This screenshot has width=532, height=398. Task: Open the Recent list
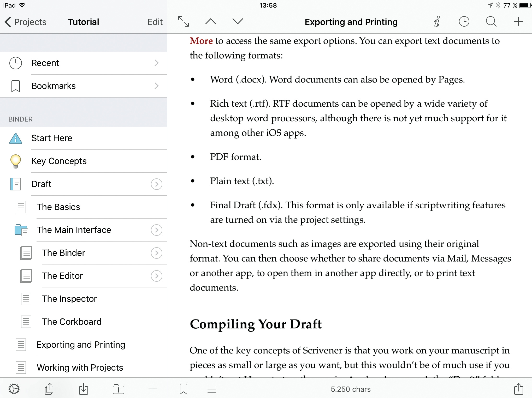pos(84,63)
